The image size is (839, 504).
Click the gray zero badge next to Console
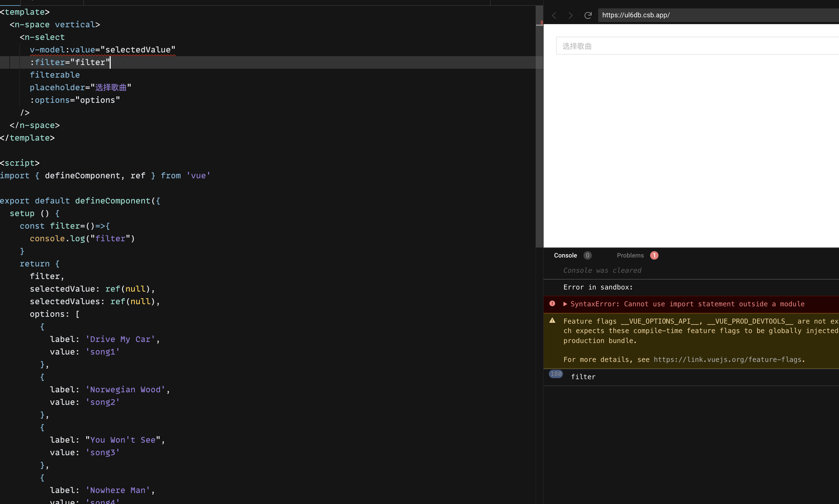pos(588,255)
